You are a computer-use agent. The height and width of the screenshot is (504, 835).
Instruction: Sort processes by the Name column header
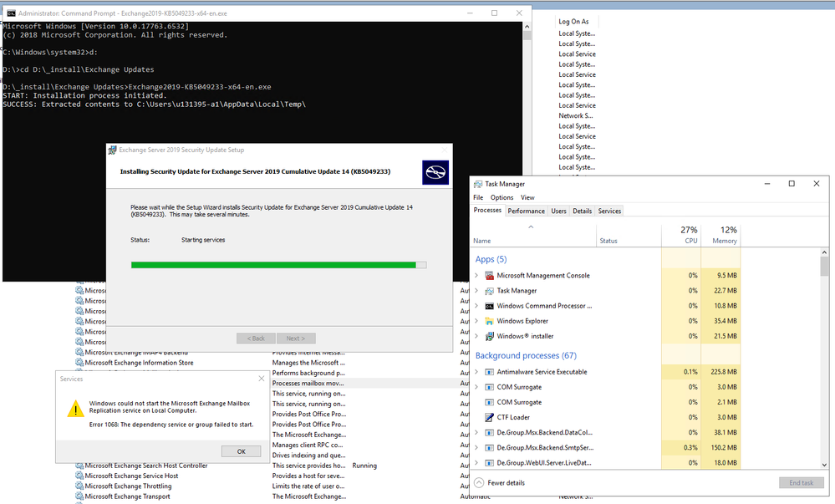point(533,234)
